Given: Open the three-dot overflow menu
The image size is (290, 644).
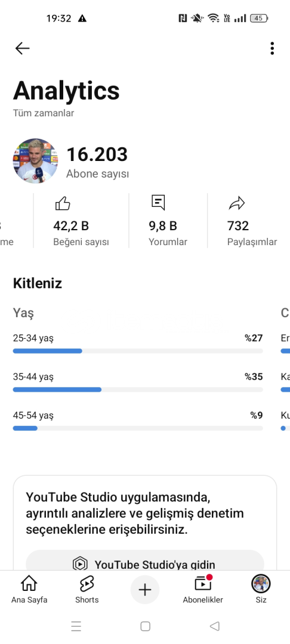Looking at the screenshot, I should pyautogui.click(x=272, y=48).
